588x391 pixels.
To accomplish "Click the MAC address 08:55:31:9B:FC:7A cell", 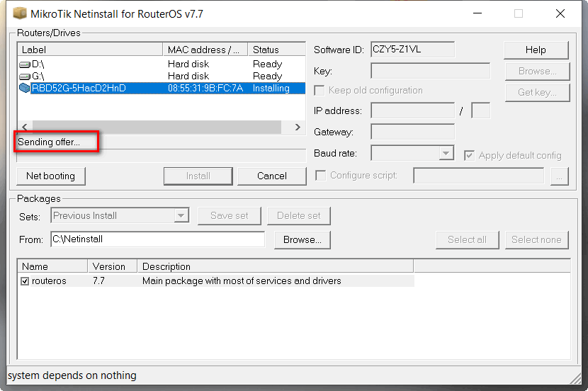I will (205, 88).
